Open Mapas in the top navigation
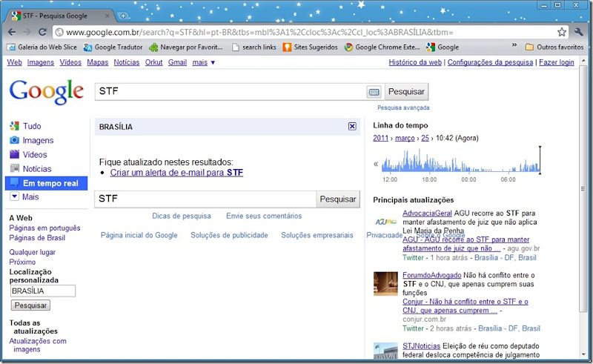Viewport: 593px width, 364px height. [x=98, y=62]
